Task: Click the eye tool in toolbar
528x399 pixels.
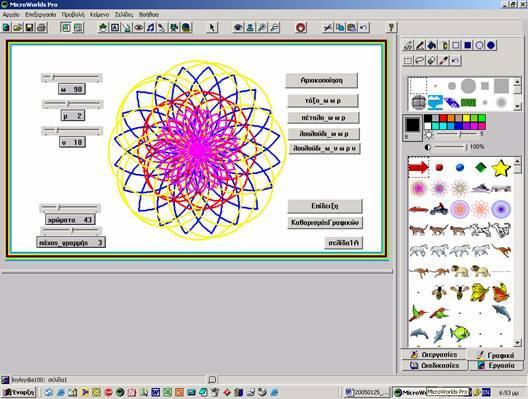Action: 238,27
